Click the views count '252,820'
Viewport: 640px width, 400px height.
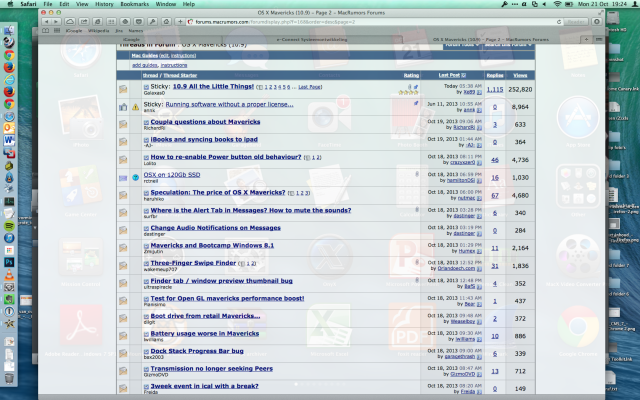(x=520, y=89)
